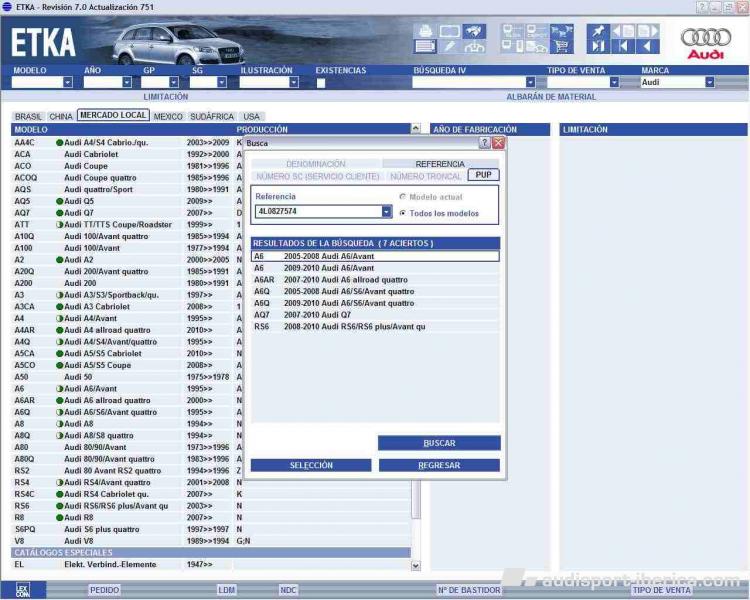Click the SELECCIÓN button
Viewport: 750px width, 600px height.
311,466
